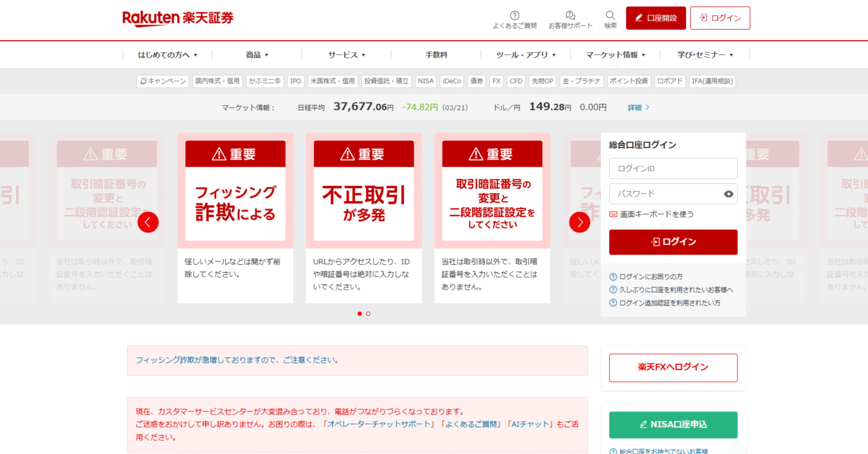Open the 手数料 menu item
This screenshot has width=868, height=454.
[436, 55]
